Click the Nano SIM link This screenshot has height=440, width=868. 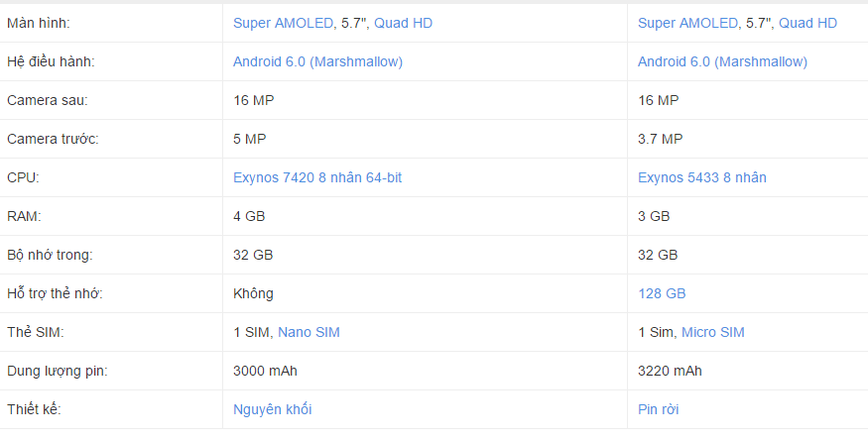(309, 332)
